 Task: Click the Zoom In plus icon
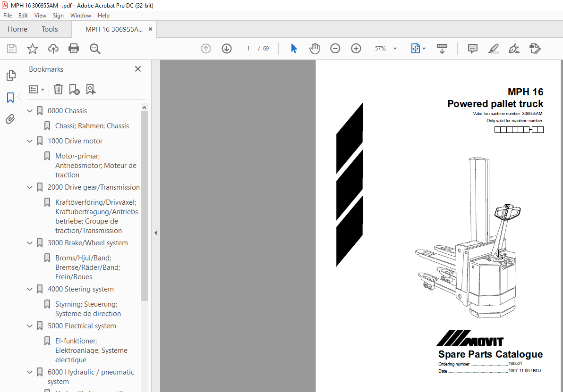(x=356, y=49)
